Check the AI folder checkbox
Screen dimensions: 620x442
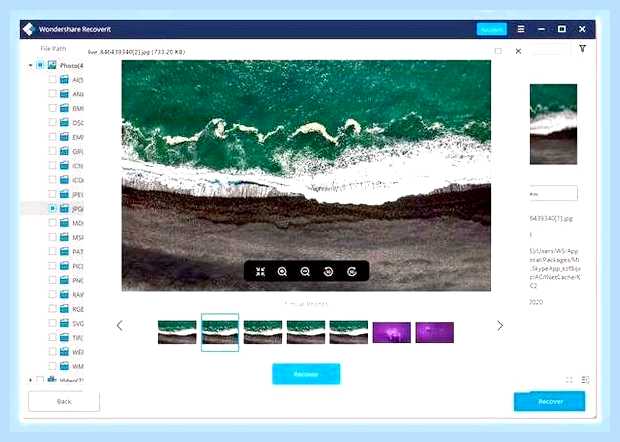[52, 79]
